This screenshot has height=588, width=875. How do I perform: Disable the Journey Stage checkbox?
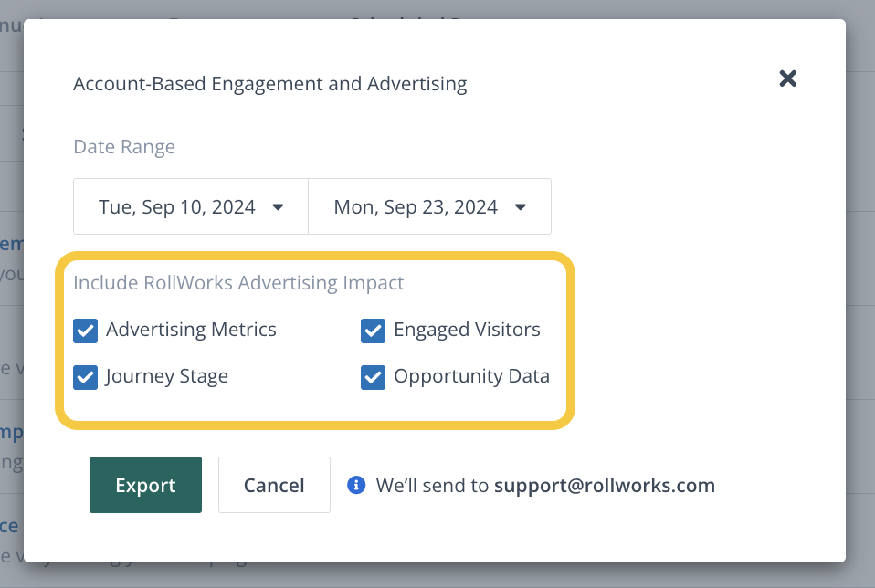click(85, 377)
